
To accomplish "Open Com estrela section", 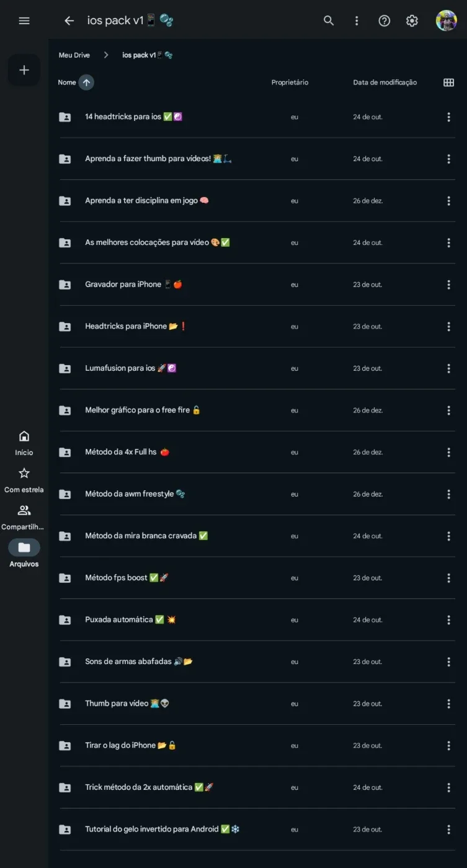I will pyautogui.click(x=24, y=480).
